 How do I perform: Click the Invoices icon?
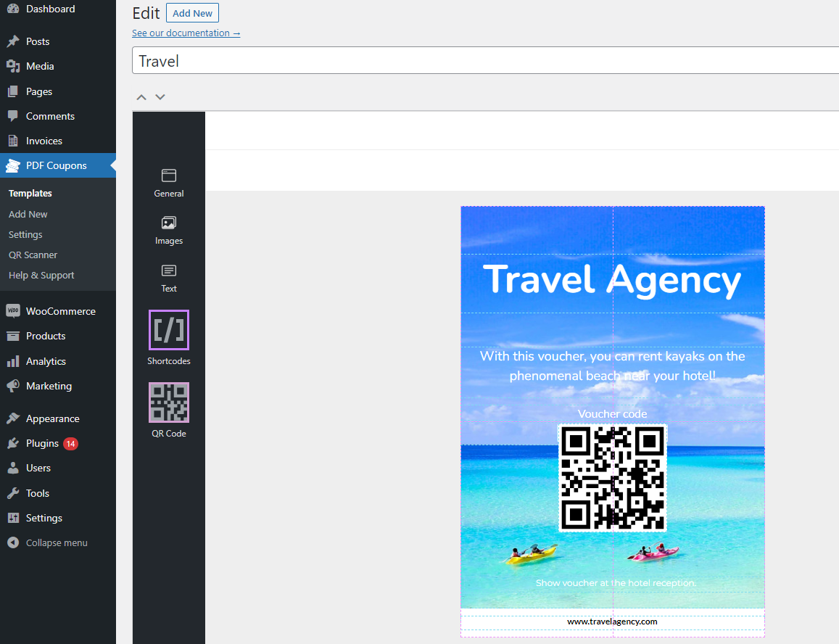pos(13,141)
